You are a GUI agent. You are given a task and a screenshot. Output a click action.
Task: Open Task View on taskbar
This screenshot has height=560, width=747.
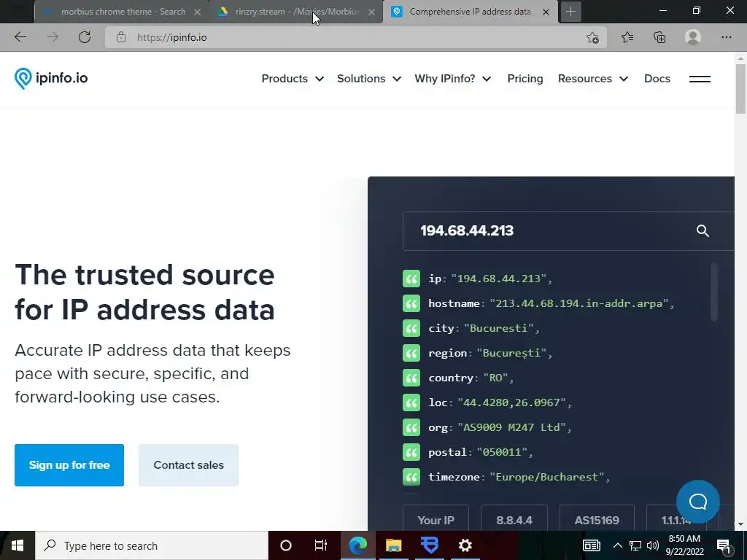point(321,545)
